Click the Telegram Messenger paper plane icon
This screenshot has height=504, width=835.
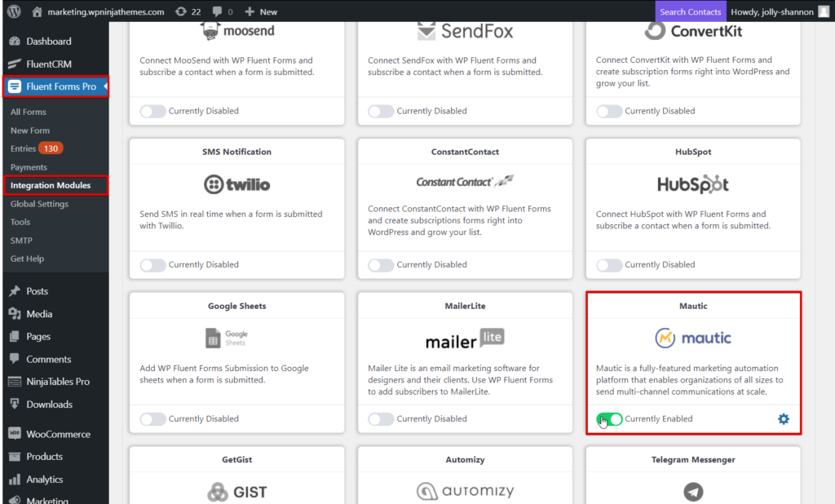click(693, 491)
